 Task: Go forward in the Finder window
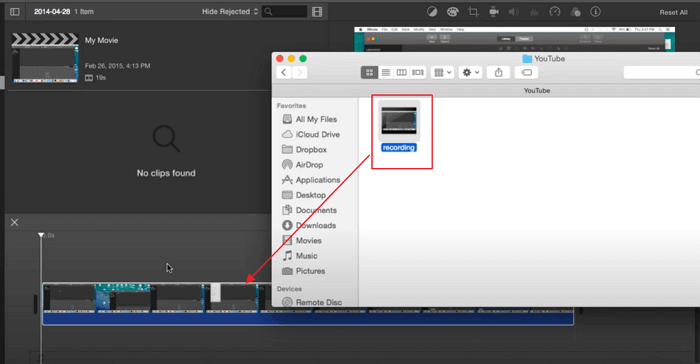point(300,72)
